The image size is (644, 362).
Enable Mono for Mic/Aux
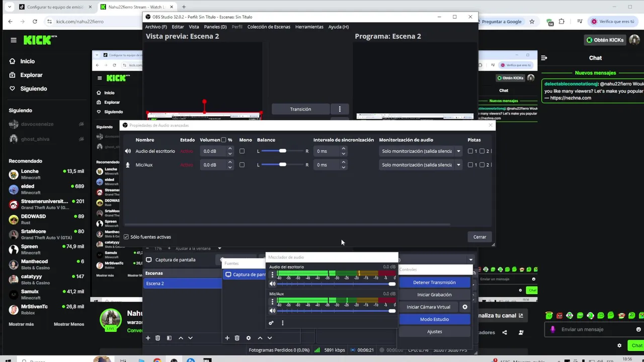point(242,165)
